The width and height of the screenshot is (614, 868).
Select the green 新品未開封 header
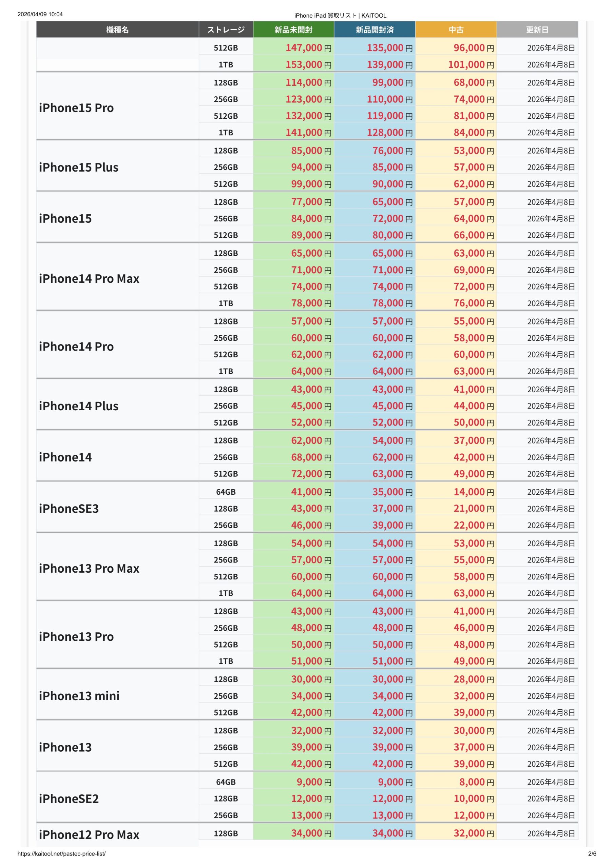pos(293,29)
